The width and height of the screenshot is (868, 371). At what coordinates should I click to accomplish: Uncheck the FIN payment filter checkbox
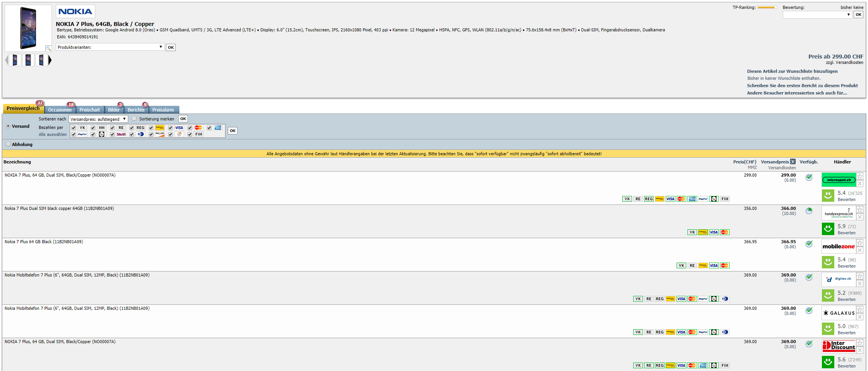coord(190,134)
